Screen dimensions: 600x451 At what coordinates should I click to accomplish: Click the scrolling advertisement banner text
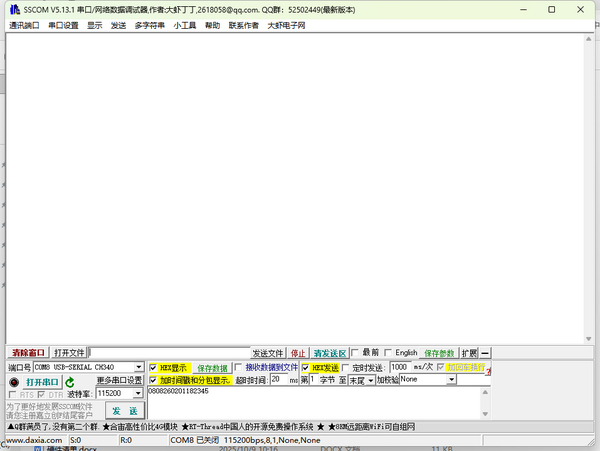(211, 427)
